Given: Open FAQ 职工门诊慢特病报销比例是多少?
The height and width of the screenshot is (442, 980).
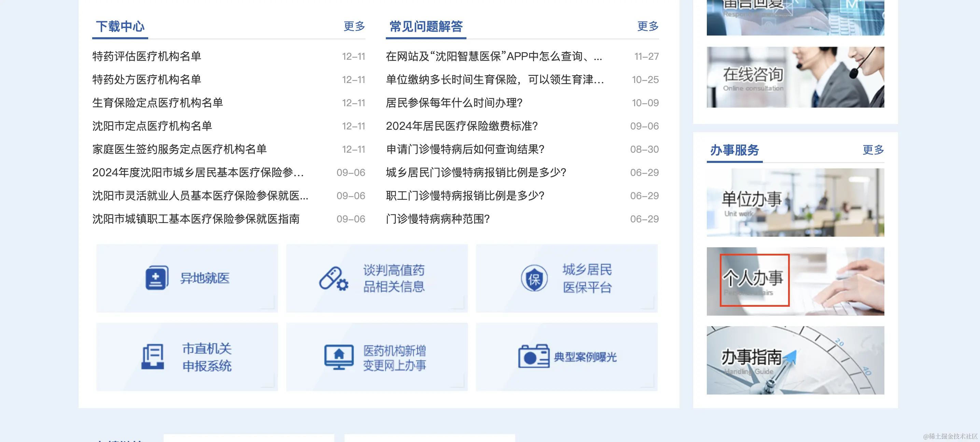Looking at the screenshot, I should pos(465,196).
